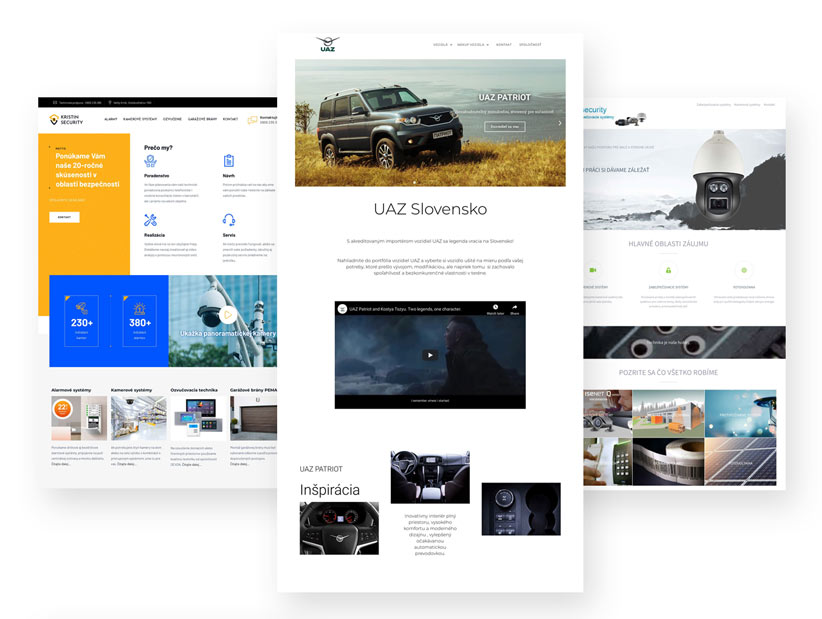
Task: Select the carousel dot on UAZ hero image
Action: [x=415, y=182]
